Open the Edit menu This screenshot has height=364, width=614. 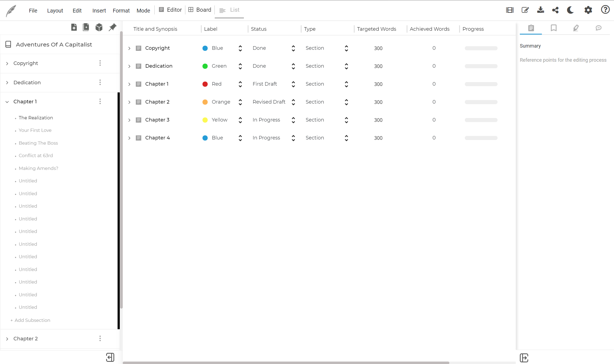coord(77,11)
